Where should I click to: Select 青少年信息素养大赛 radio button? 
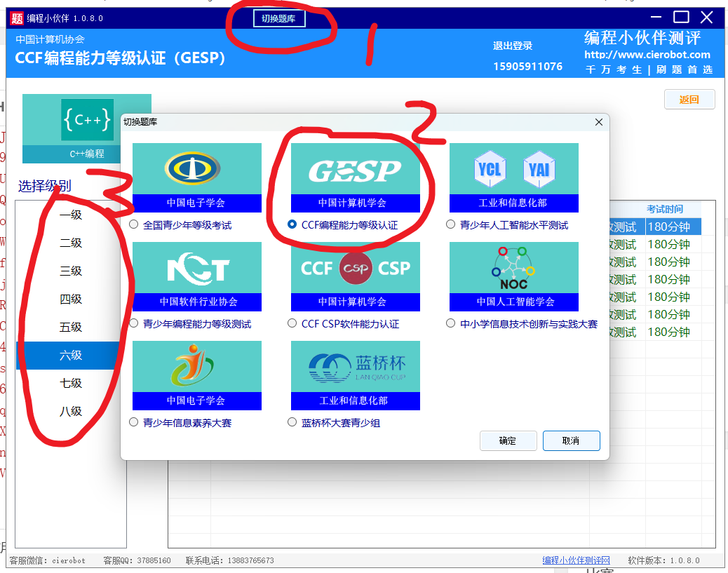(134, 422)
